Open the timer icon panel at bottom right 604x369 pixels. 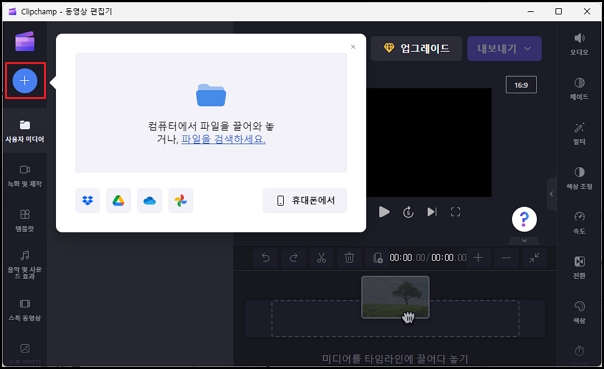tap(579, 352)
